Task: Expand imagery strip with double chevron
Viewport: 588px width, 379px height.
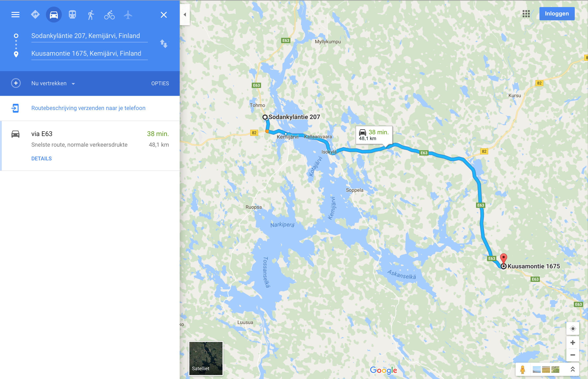Action: coord(573,369)
